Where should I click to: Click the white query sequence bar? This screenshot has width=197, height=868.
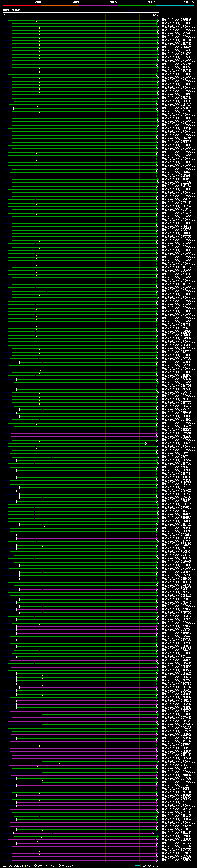click(x=81, y=12)
